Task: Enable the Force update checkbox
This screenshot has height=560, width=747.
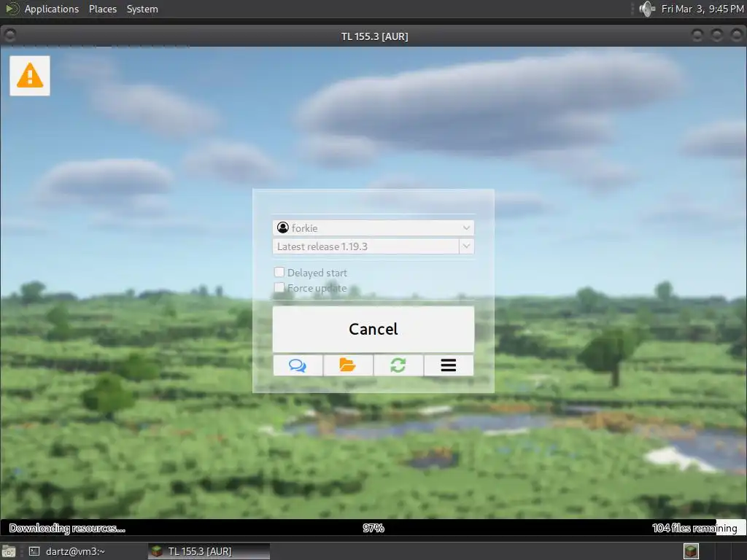Action: pos(279,287)
